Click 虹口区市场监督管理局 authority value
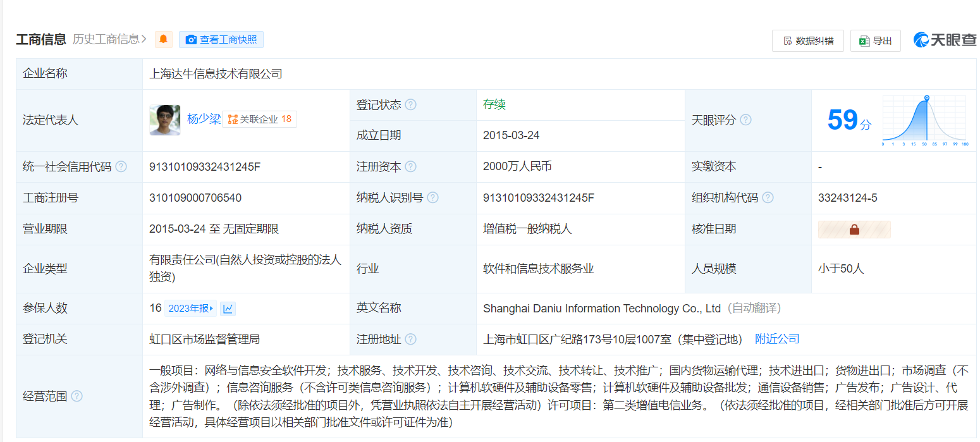980x442 pixels. click(205, 340)
